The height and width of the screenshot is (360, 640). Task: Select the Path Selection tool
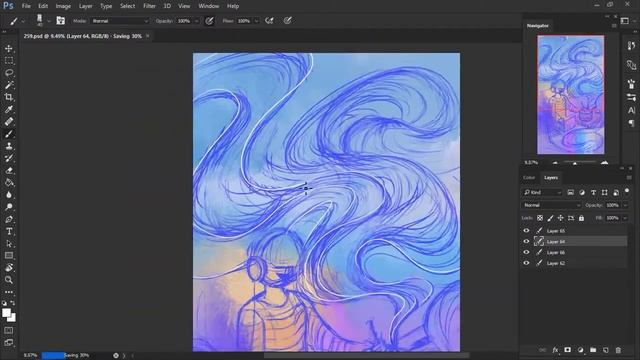[x=9, y=244]
